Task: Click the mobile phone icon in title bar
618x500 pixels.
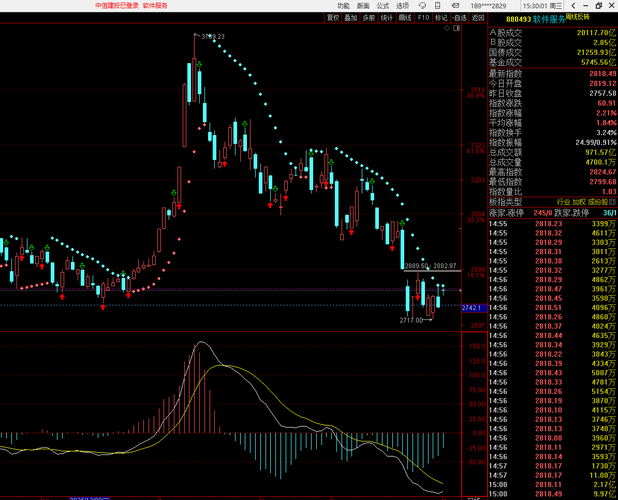Action: 437,6
